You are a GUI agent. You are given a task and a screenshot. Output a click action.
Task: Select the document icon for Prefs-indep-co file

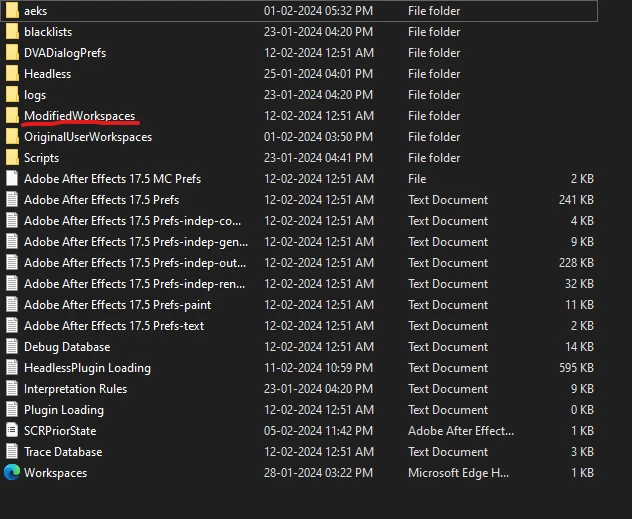(12, 220)
